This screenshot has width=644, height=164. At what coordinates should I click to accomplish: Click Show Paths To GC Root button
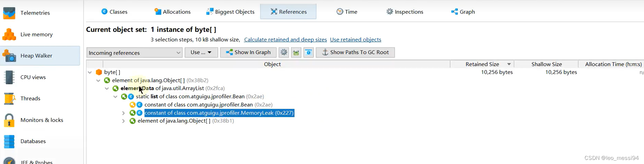(x=355, y=52)
